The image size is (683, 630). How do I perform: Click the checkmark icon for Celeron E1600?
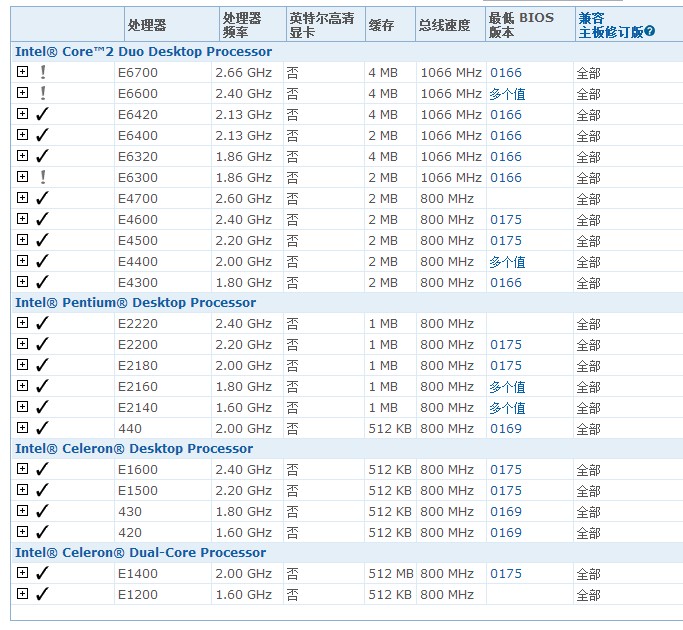click(x=42, y=469)
